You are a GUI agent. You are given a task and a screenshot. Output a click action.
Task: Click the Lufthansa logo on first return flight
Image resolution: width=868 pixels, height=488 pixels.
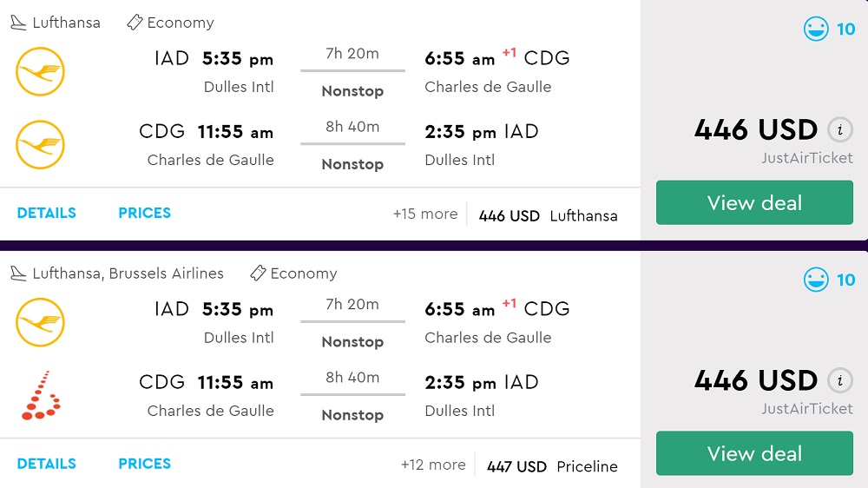coord(40,145)
